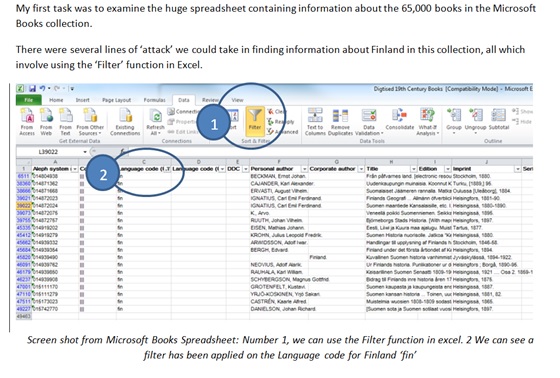Expand the Title column filter dropdown
The width and height of the screenshot is (560, 378).
tap(414, 169)
